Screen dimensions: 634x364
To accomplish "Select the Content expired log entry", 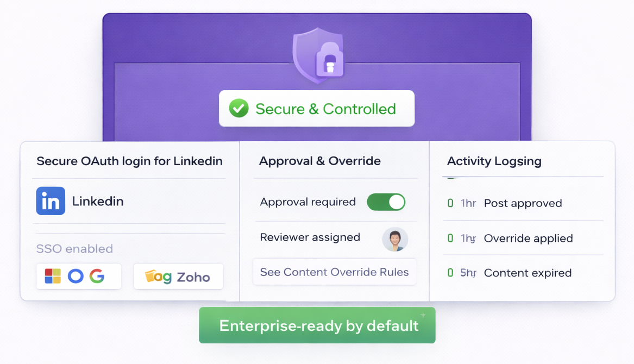I will 528,273.
